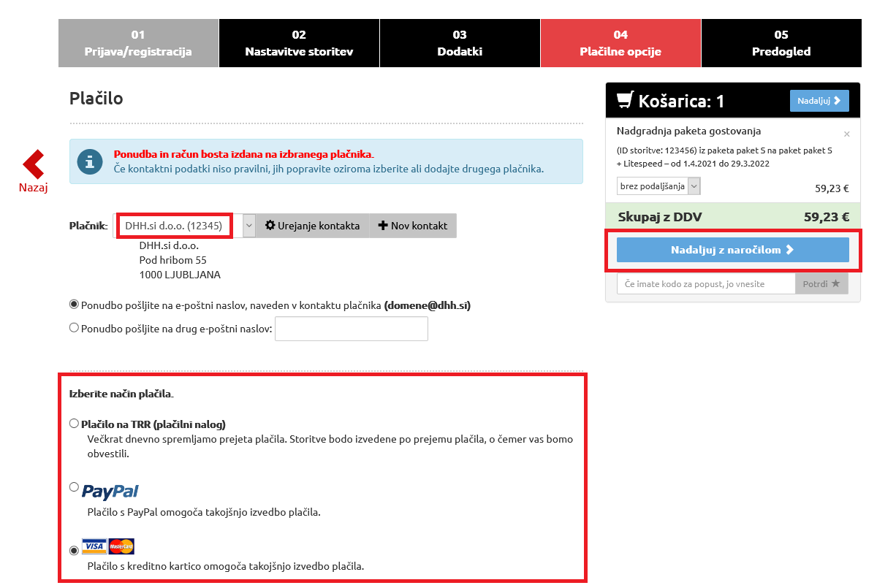896x588 pixels.
Task: Click the red Nazaj back arrow
Action: pos(33,165)
